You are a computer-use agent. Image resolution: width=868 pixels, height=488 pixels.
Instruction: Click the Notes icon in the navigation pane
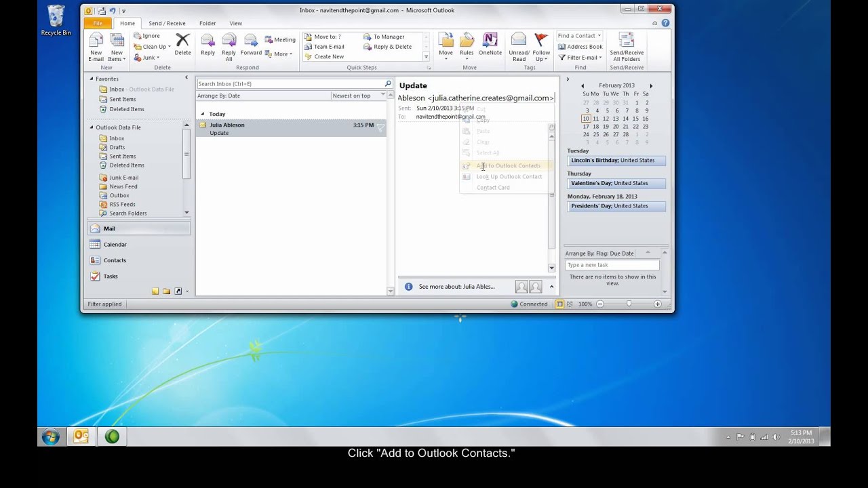155,291
